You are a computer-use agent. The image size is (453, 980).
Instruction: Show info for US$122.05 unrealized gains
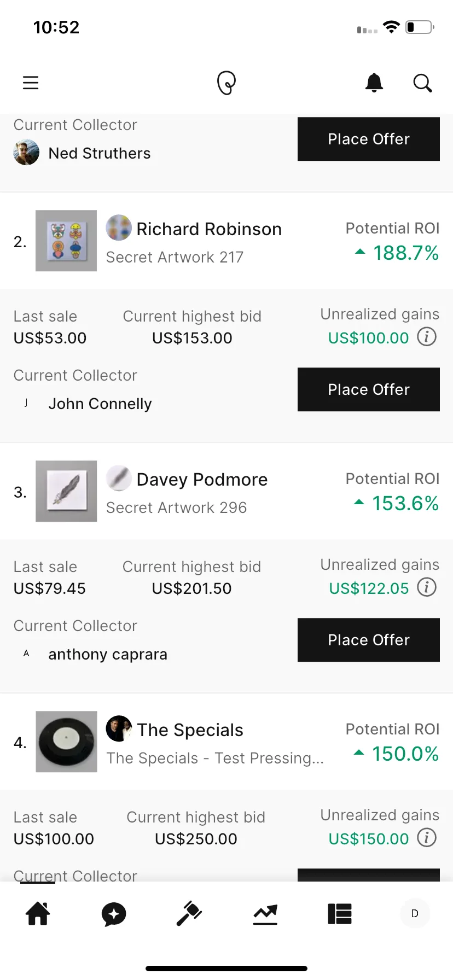[x=427, y=587]
